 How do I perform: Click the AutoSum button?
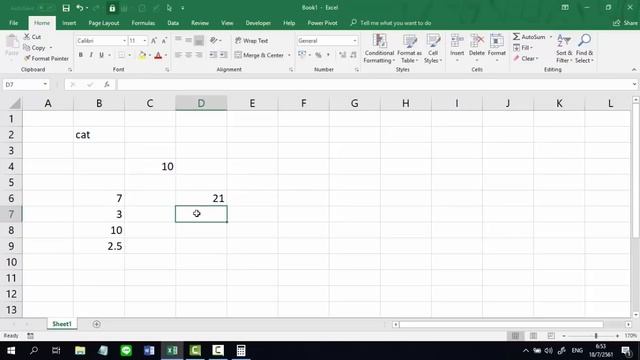pyautogui.click(x=529, y=37)
